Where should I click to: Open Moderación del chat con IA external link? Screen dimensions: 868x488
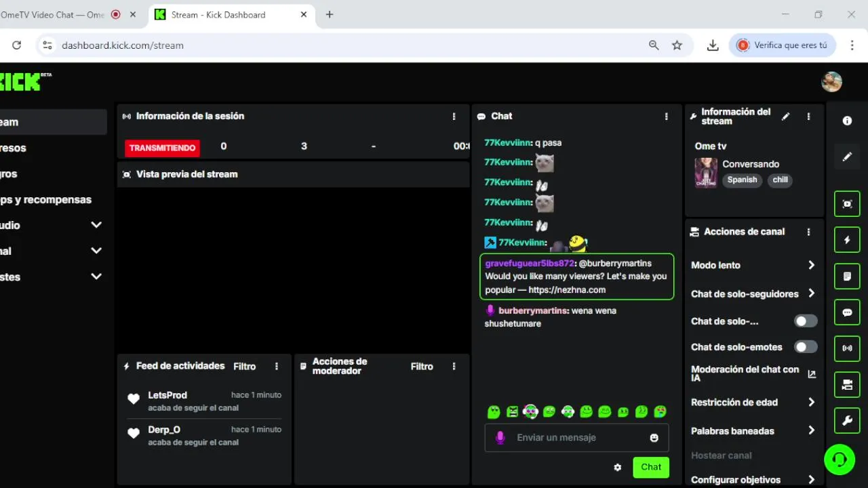pyautogui.click(x=812, y=373)
